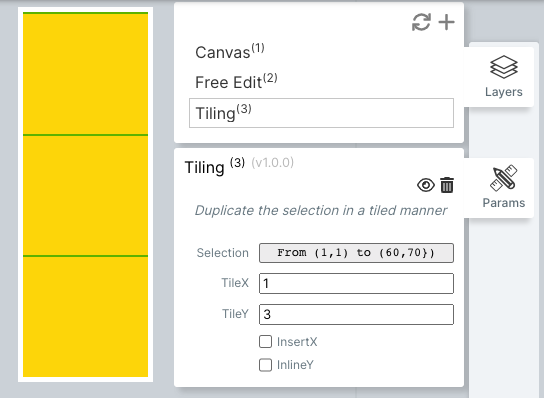Select the Canvas (1) layer
This screenshot has width=544, height=398.
230,52
